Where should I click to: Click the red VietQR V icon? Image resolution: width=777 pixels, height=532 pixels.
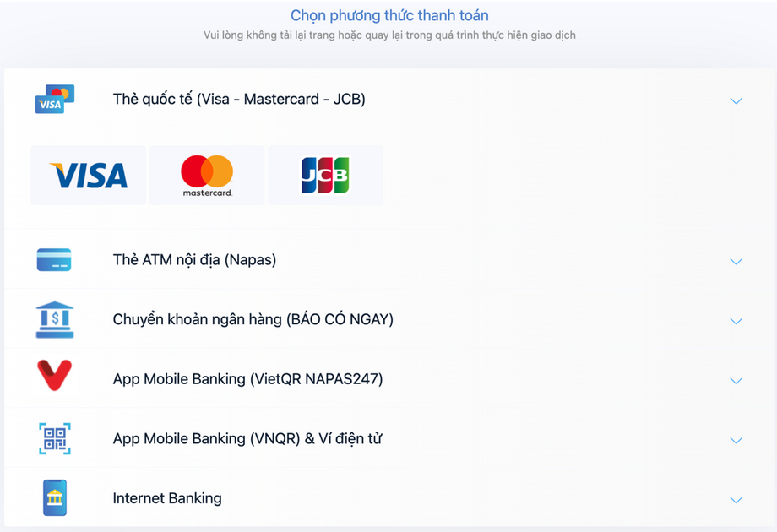[55, 376]
